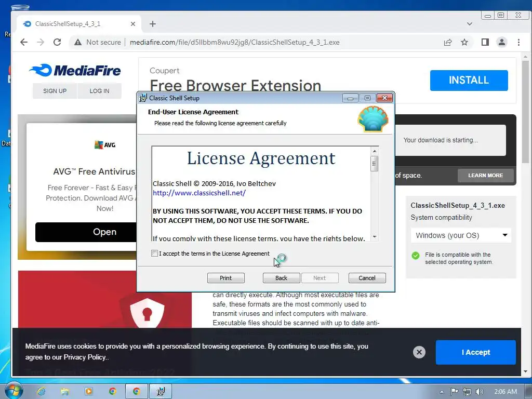Go forward in Chrome browser
532x399 pixels.
coord(41,42)
